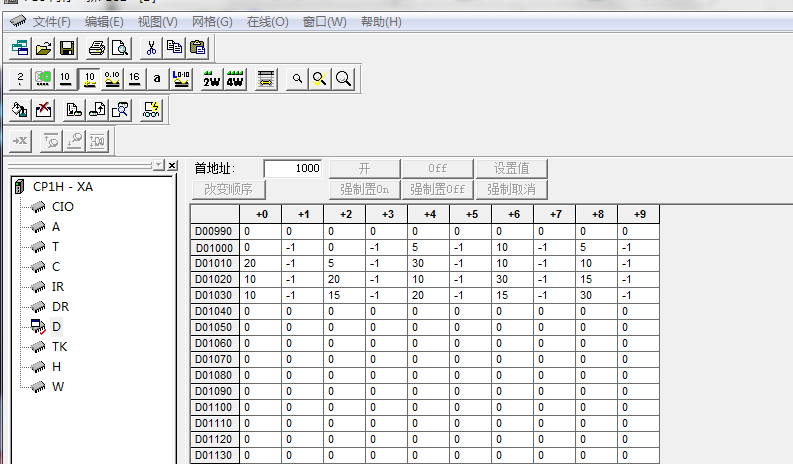Image resolution: width=793 pixels, height=464 pixels.
Task: Open Print Preview from the toolbar
Action: [x=120, y=47]
